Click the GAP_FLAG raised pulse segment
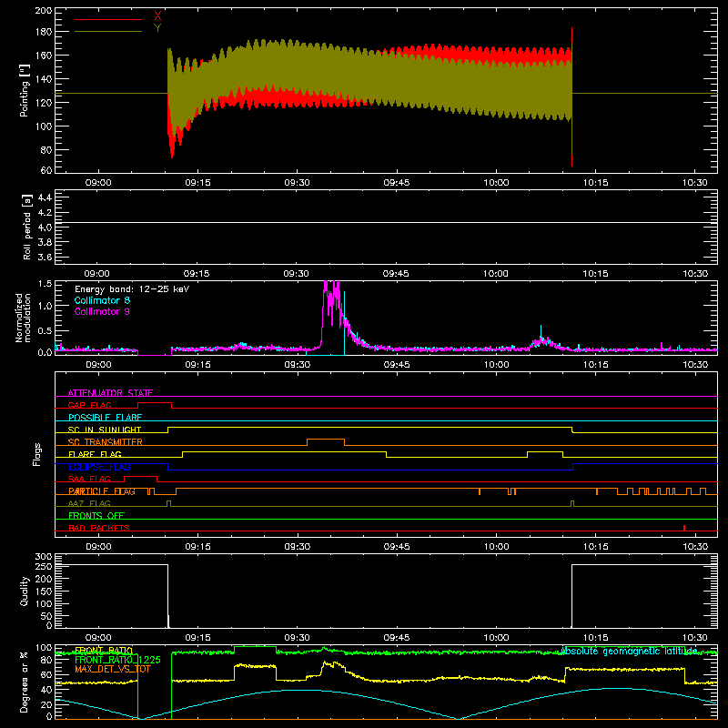 155,403
